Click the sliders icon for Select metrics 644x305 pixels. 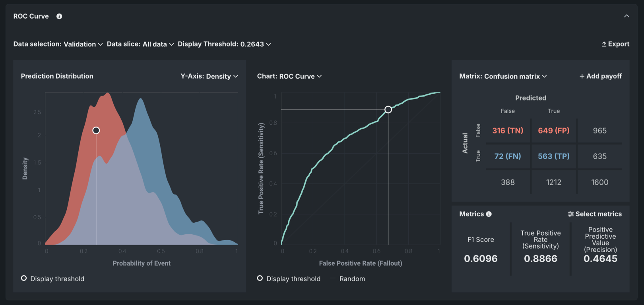pyautogui.click(x=571, y=214)
